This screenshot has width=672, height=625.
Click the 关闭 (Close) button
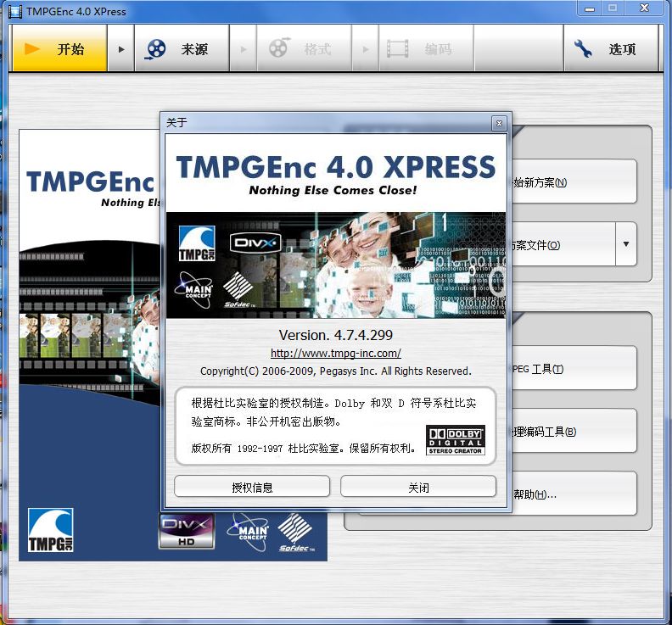(418, 487)
